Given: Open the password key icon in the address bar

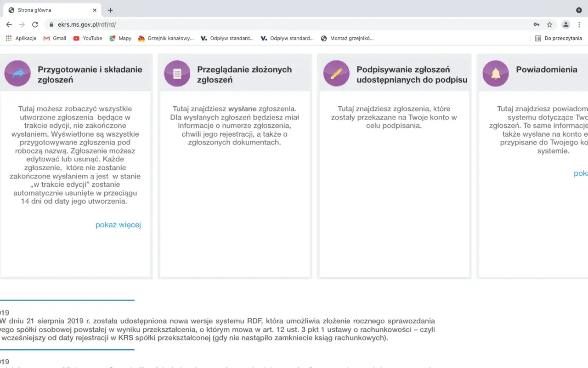Looking at the screenshot, I should 536,24.
